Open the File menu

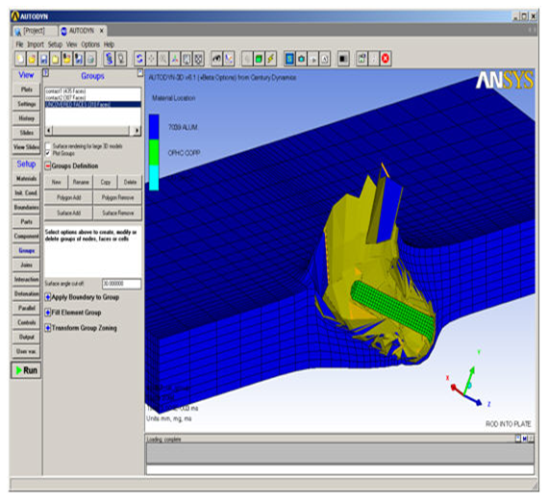19,45
